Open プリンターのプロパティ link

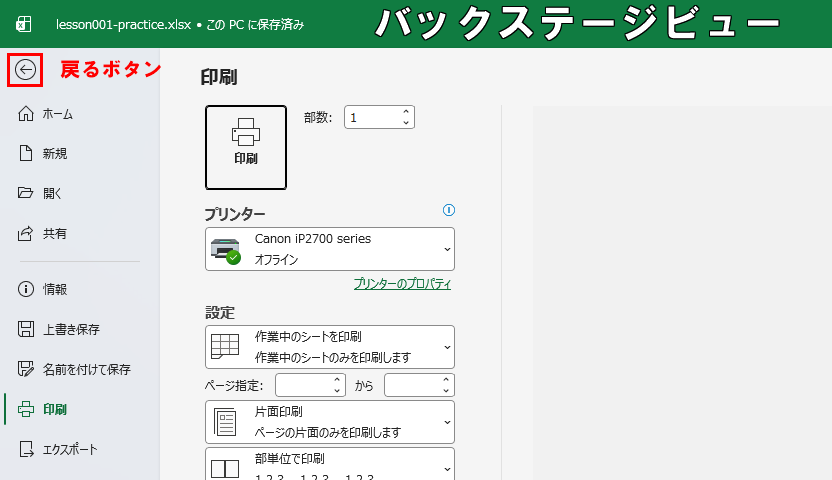(402, 284)
